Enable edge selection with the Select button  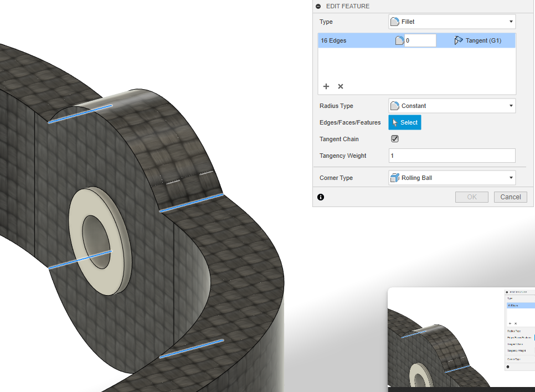404,122
